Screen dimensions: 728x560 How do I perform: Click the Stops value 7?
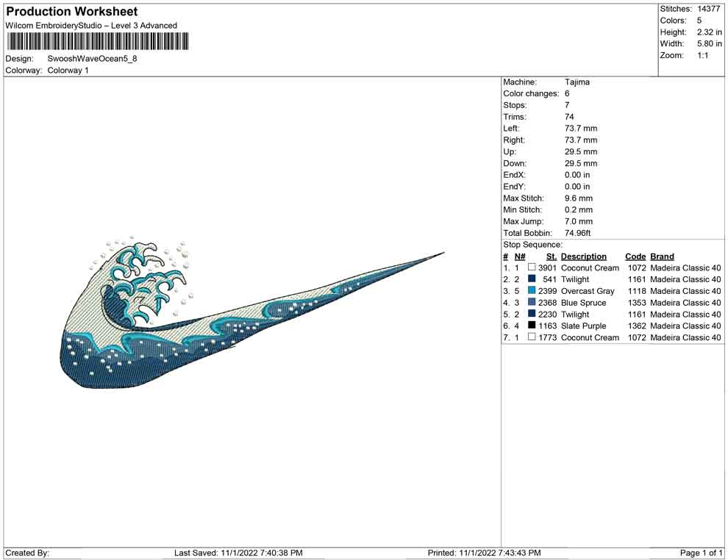tap(567, 105)
